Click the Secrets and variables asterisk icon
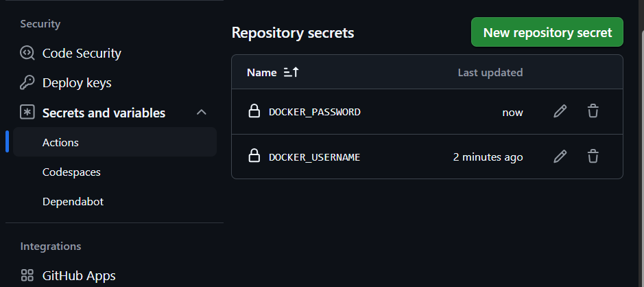Screen dimensions: 644x287 [27, 112]
